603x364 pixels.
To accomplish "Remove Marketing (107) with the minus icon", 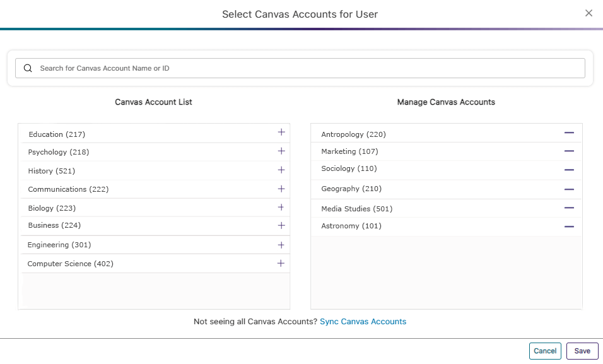I will (x=569, y=151).
